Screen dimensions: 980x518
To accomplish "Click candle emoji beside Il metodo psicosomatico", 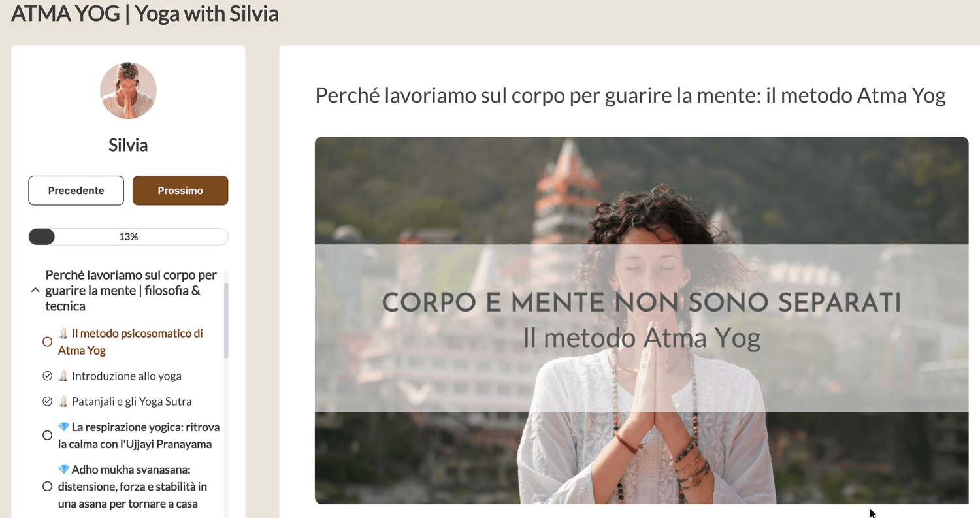I will 63,334.
